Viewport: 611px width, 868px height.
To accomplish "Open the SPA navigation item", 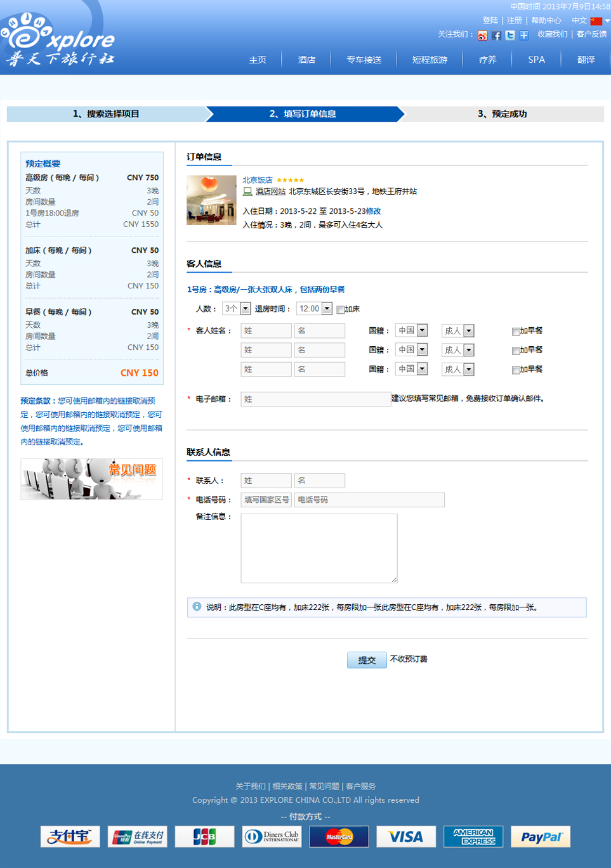I will click(x=537, y=60).
